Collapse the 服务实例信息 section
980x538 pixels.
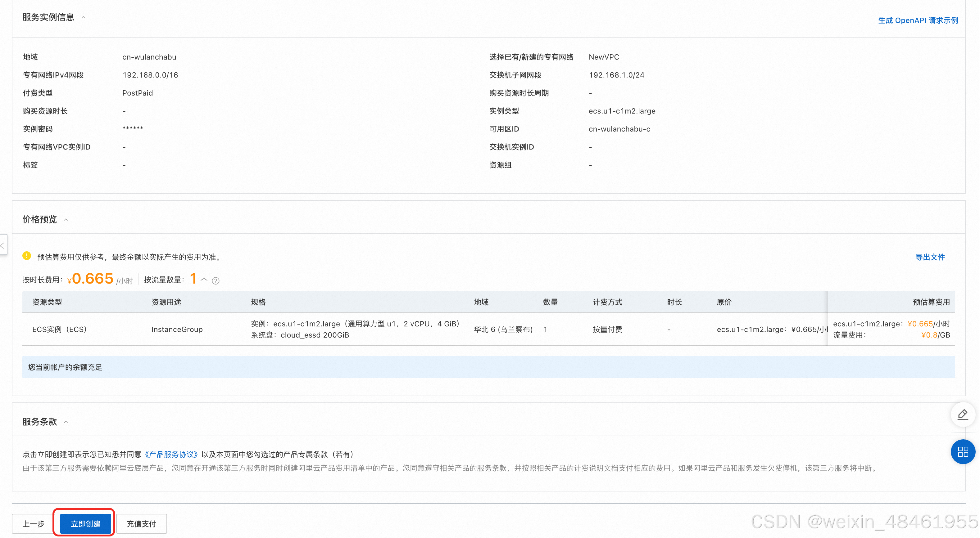click(83, 17)
